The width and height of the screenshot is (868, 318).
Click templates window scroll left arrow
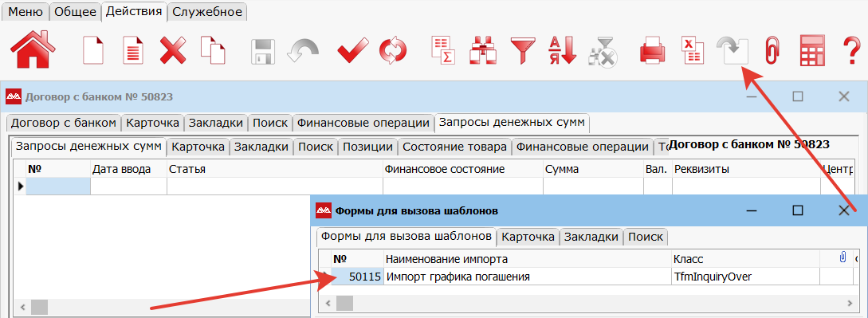328,303
